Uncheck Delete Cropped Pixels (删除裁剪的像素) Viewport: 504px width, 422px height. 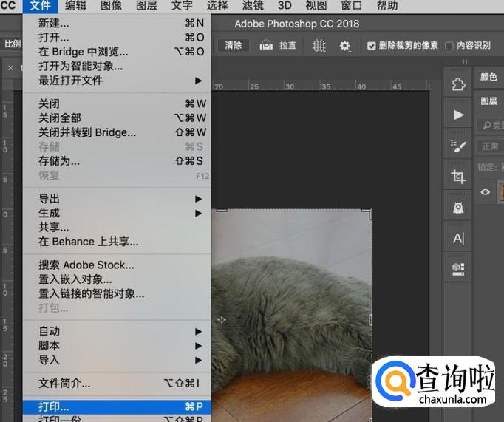372,46
